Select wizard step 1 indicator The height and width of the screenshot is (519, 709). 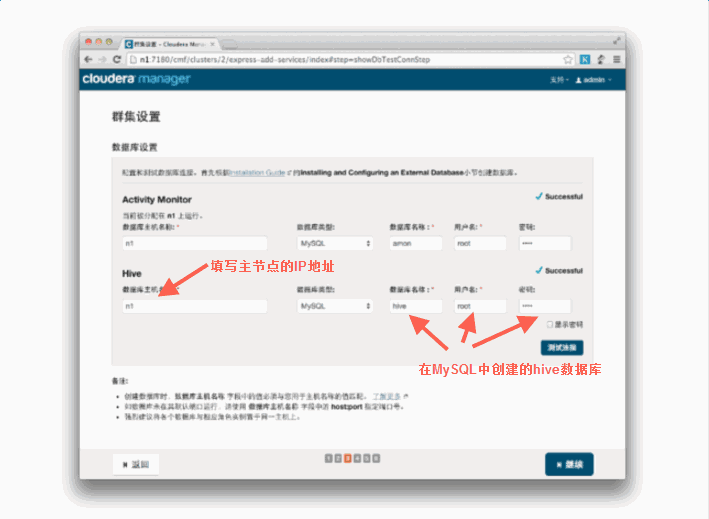329,458
